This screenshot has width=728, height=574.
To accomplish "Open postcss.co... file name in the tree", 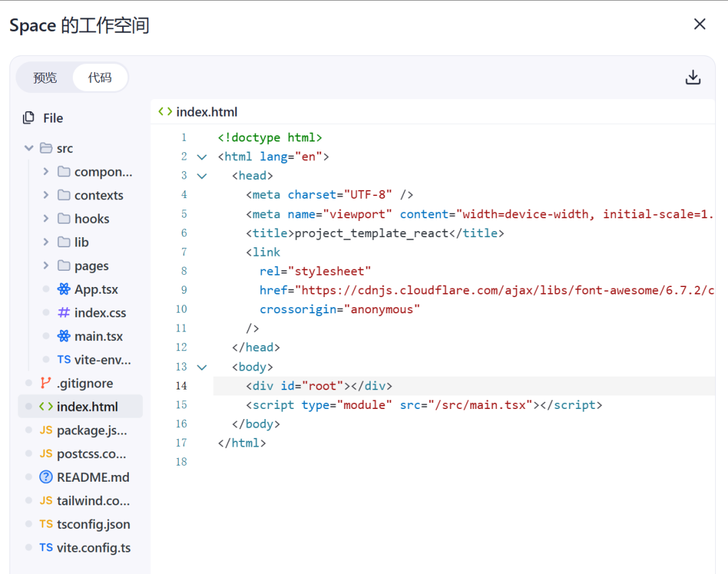I will tap(92, 454).
